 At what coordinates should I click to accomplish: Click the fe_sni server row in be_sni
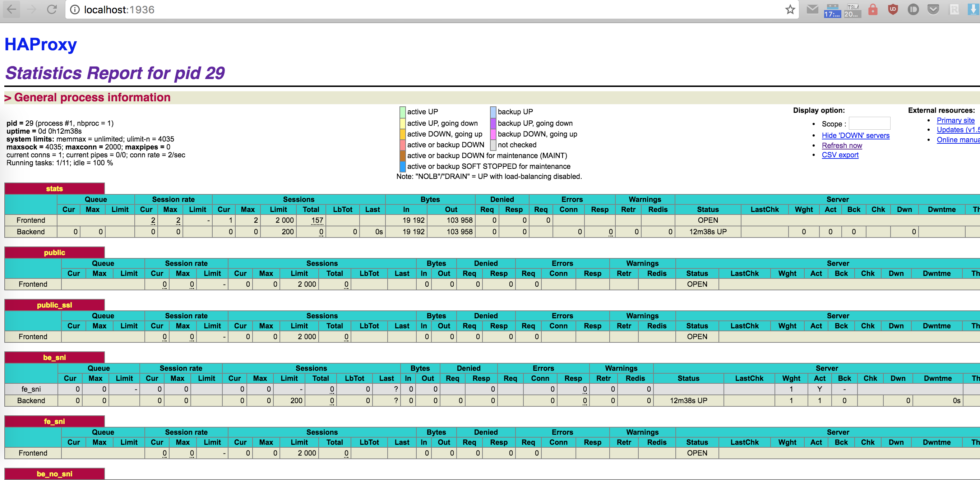tap(492, 389)
